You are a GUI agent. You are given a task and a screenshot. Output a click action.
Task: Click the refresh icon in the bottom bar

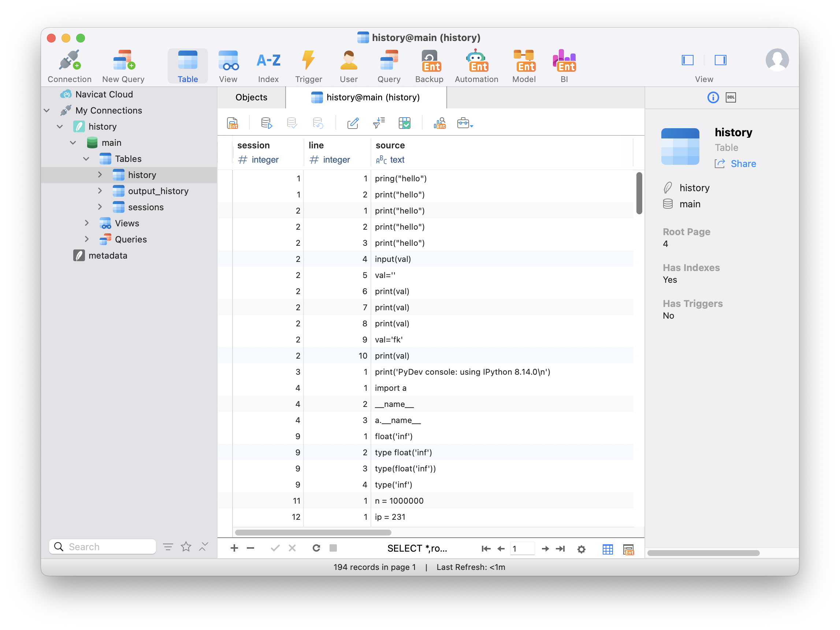[x=316, y=548]
